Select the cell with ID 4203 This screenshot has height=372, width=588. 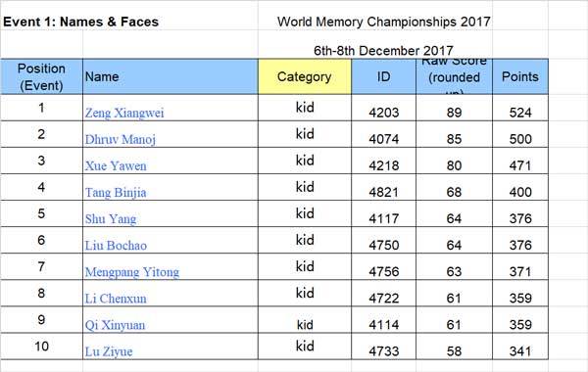point(383,108)
